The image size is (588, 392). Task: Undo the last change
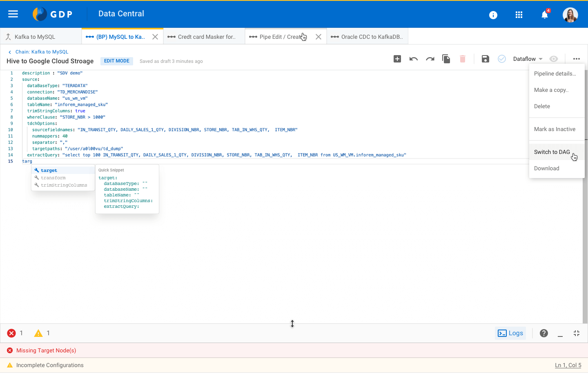point(414,59)
